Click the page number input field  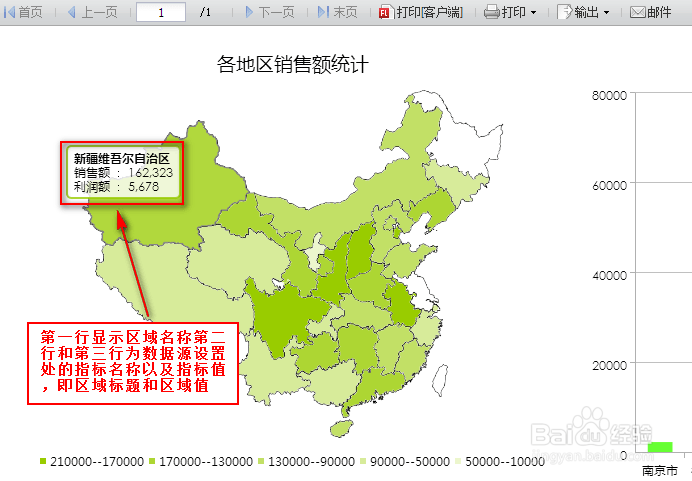(x=161, y=12)
